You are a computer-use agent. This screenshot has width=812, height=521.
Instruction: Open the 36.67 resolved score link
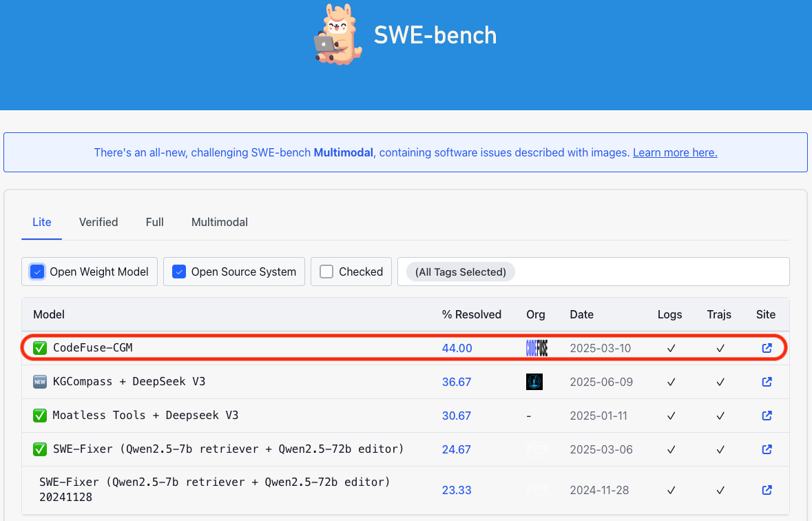coord(456,382)
